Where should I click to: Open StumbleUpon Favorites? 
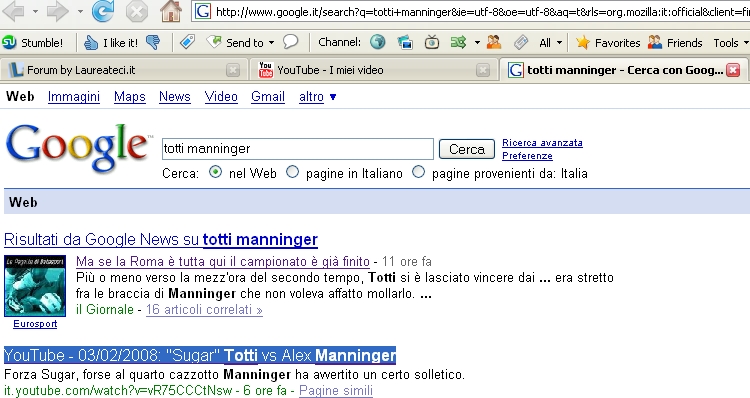tap(607, 43)
